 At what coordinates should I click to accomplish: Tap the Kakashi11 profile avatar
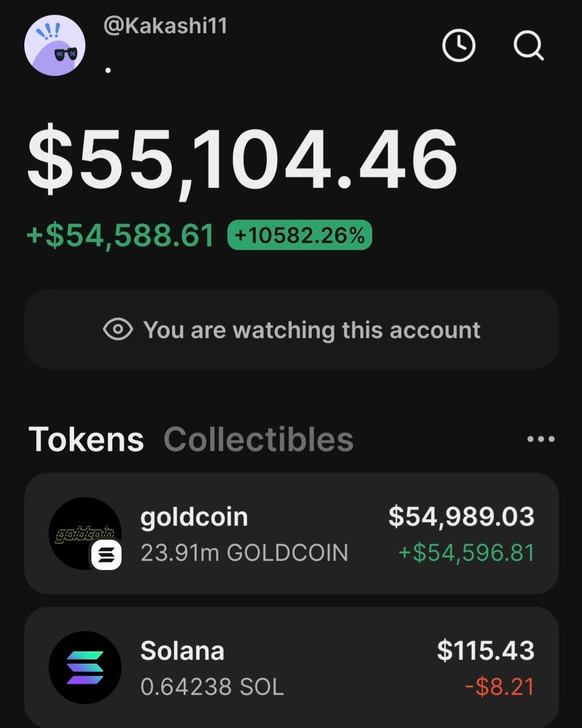point(55,46)
